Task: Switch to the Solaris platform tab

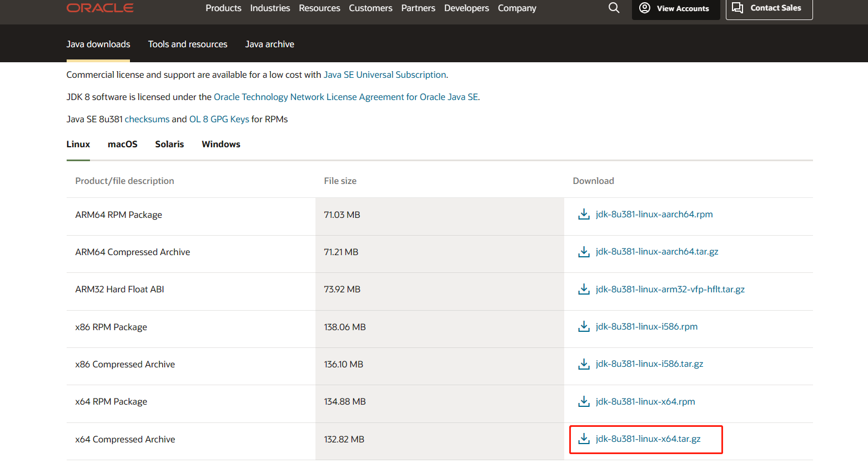Action: pos(169,145)
